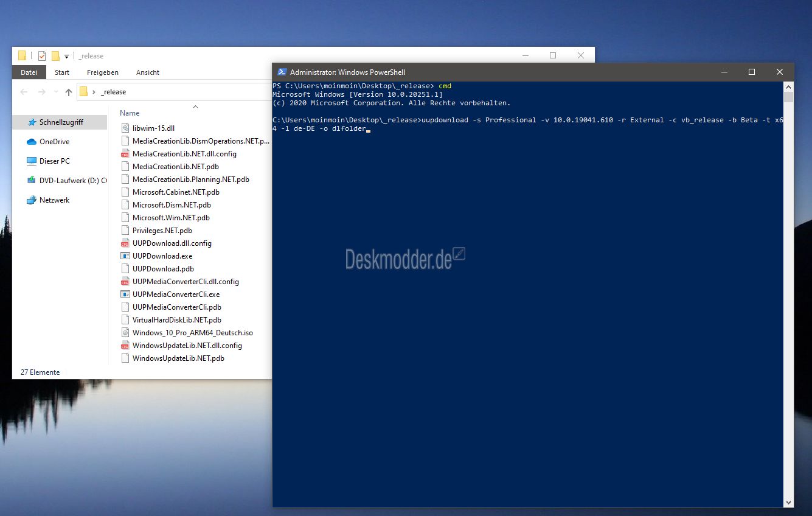Click the DVD-Laufwerk drive icon

pos(32,181)
